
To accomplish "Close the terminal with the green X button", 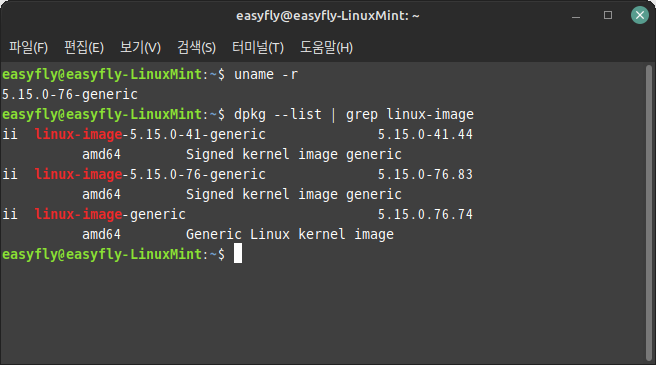I will click(x=640, y=15).
